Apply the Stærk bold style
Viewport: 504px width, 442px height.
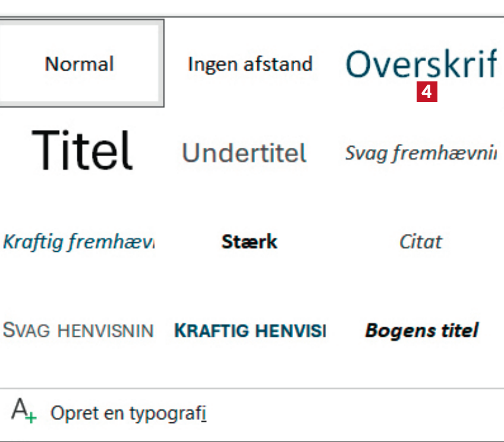click(x=250, y=242)
